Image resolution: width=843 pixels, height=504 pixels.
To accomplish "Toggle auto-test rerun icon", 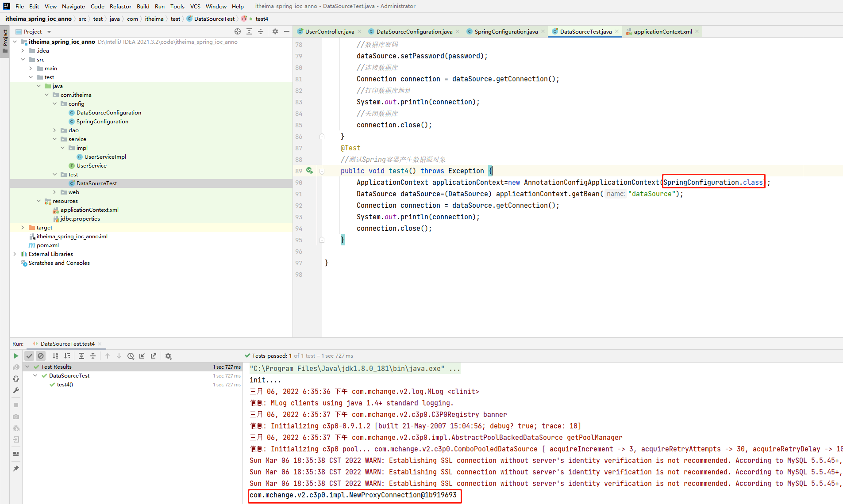I will point(16,379).
